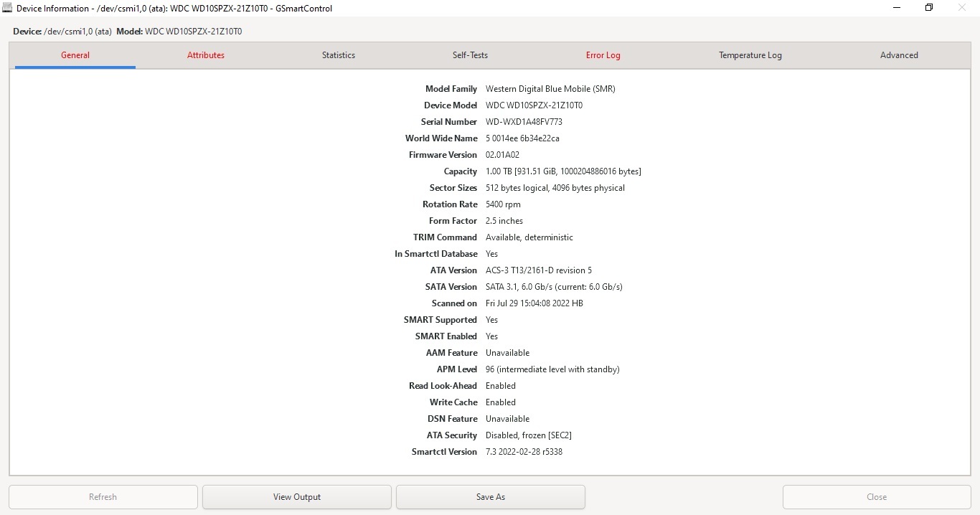Restore down the window size

[929, 8]
